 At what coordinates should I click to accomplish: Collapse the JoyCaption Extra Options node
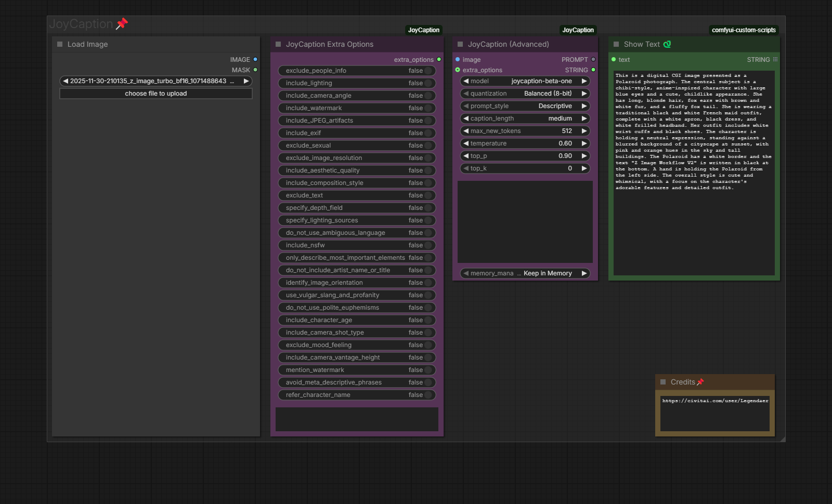pos(278,44)
